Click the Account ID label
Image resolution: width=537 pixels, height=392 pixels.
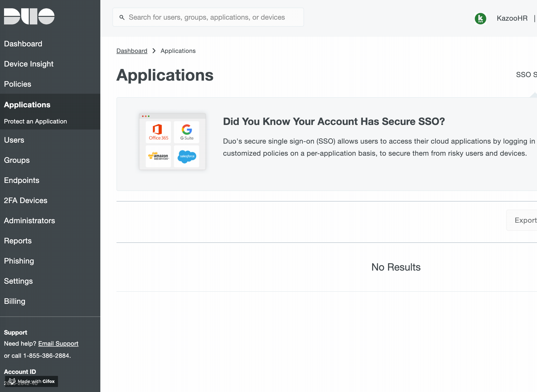tap(20, 372)
